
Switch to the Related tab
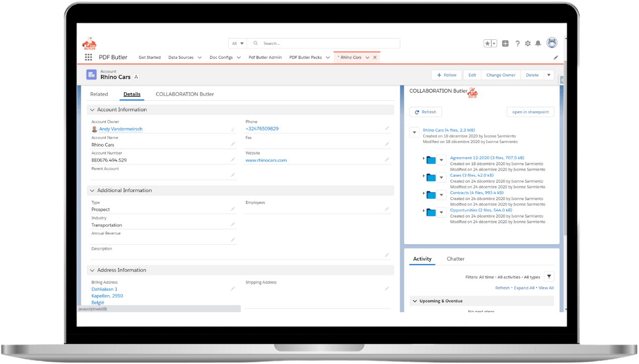(x=99, y=94)
